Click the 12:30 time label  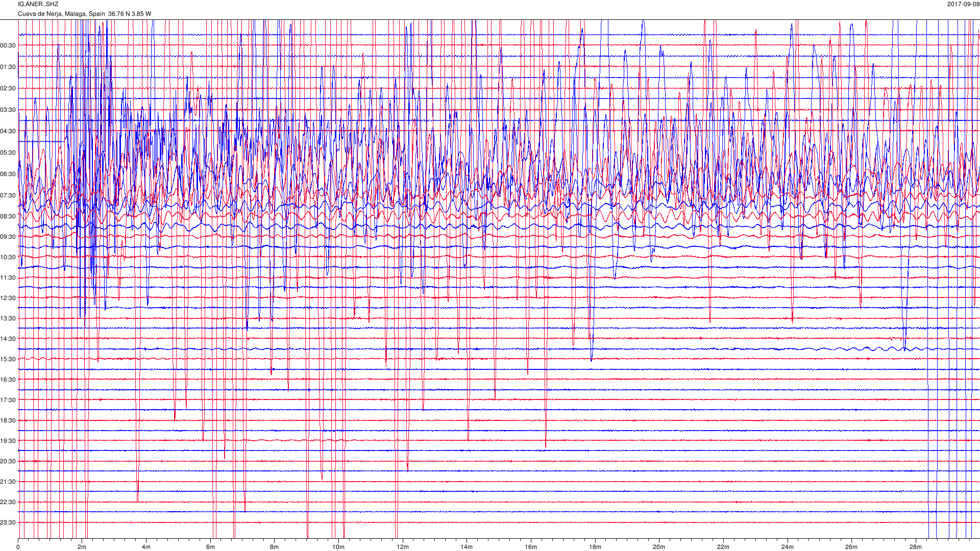point(8,298)
